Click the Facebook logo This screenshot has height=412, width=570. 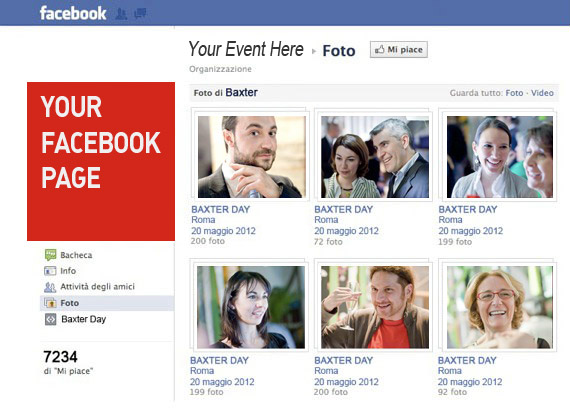[x=73, y=13]
